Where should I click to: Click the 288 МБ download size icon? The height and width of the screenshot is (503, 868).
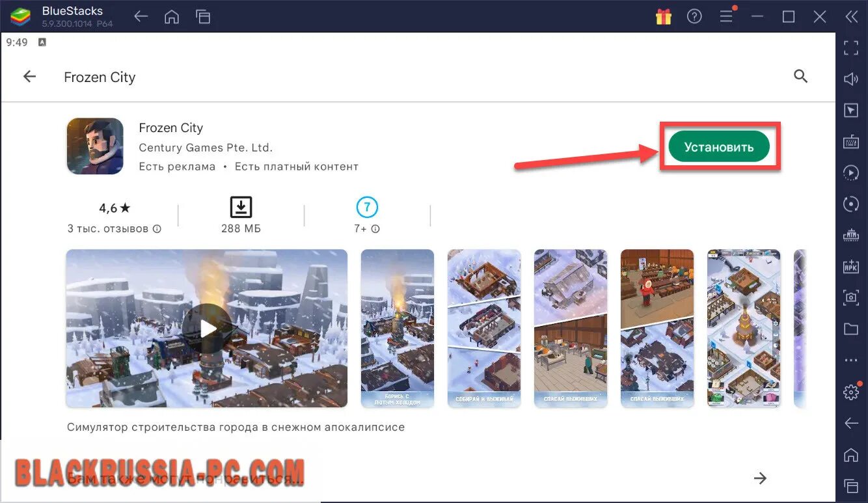241,208
